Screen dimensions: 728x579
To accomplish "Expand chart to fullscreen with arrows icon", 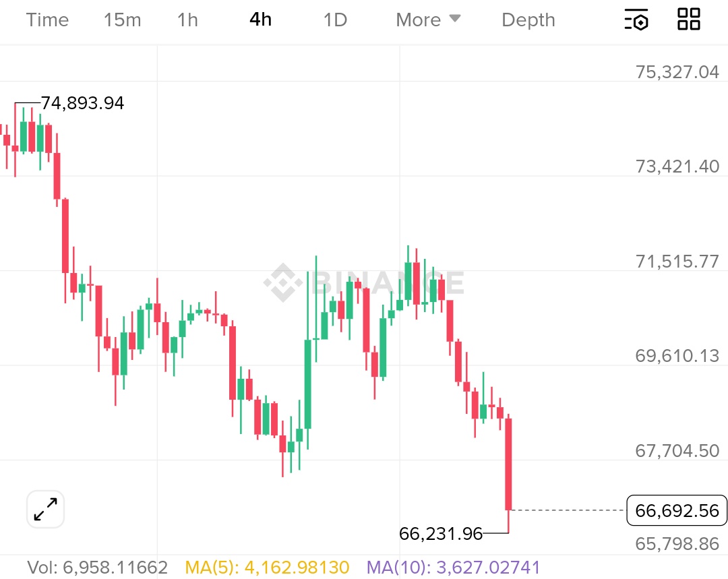I will pyautogui.click(x=46, y=509).
